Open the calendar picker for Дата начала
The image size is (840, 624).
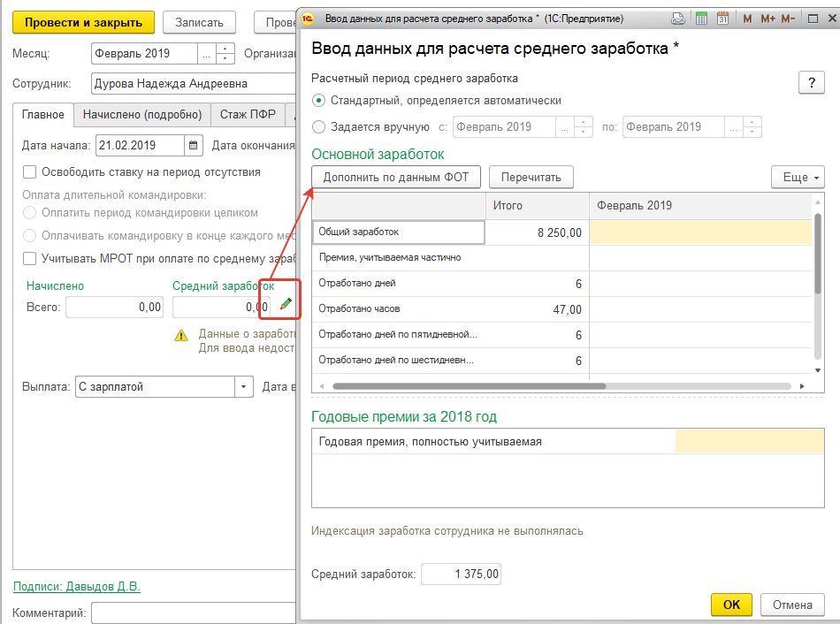point(194,145)
